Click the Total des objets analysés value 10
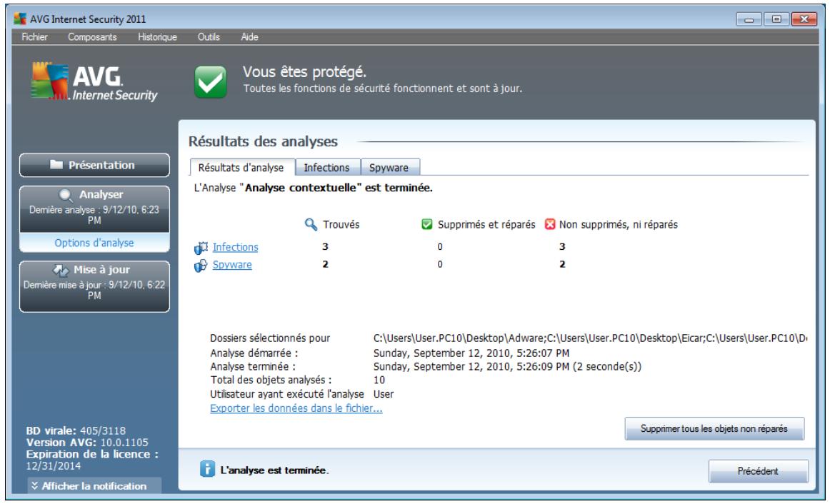 coord(379,380)
